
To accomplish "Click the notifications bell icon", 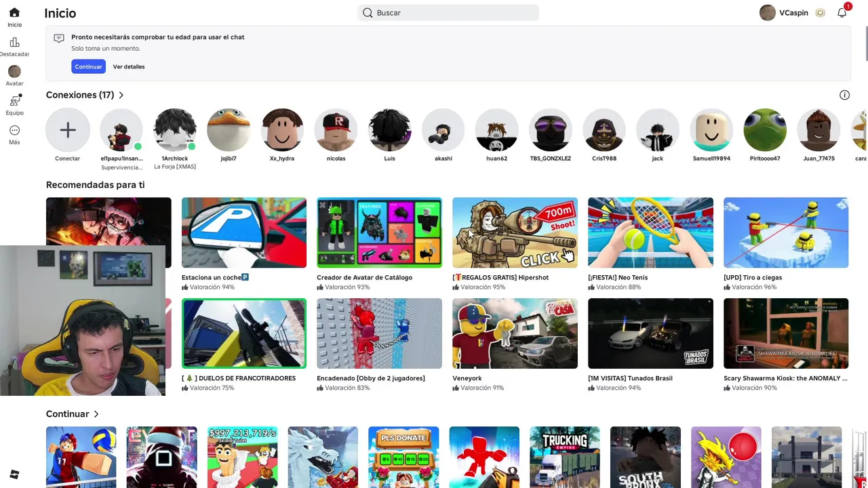I will click(842, 13).
